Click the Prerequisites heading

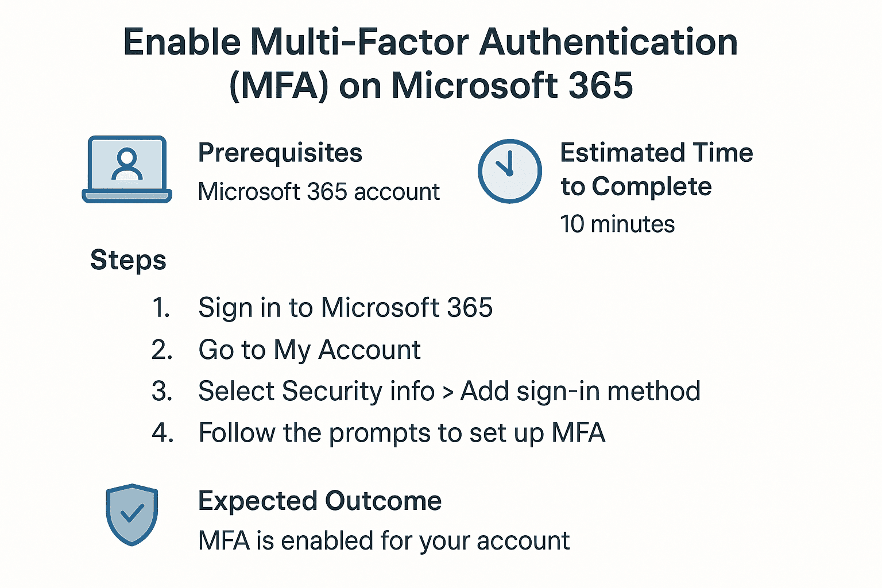[280, 153]
